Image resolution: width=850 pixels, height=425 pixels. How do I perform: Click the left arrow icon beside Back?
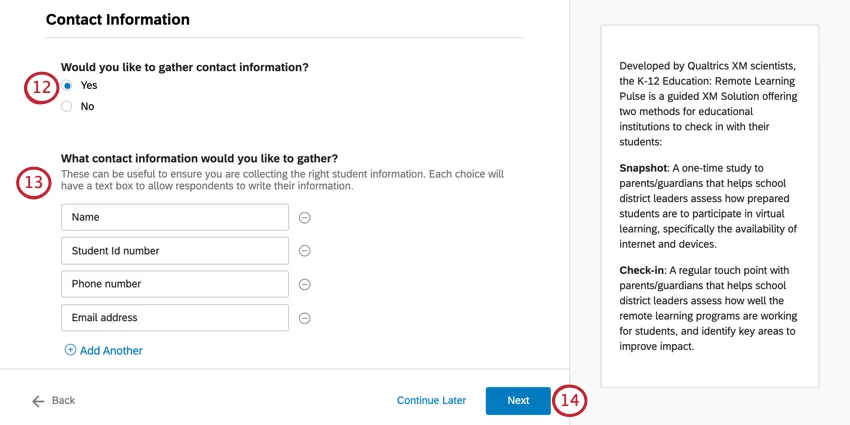pyautogui.click(x=38, y=401)
